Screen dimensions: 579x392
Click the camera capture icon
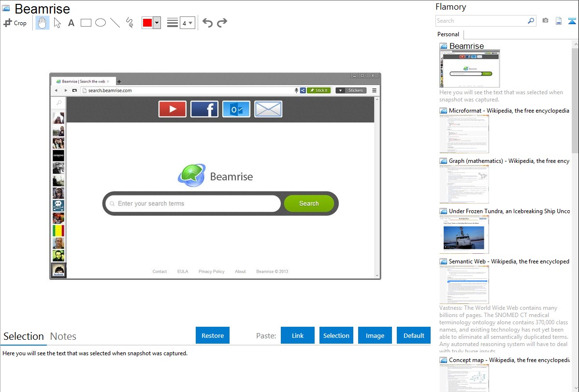coord(545,21)
